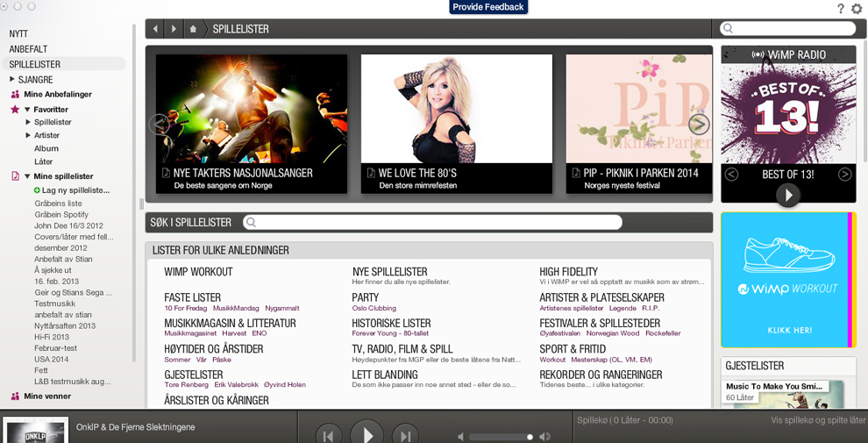Skip to next track in player

click(x=405, y=435)
